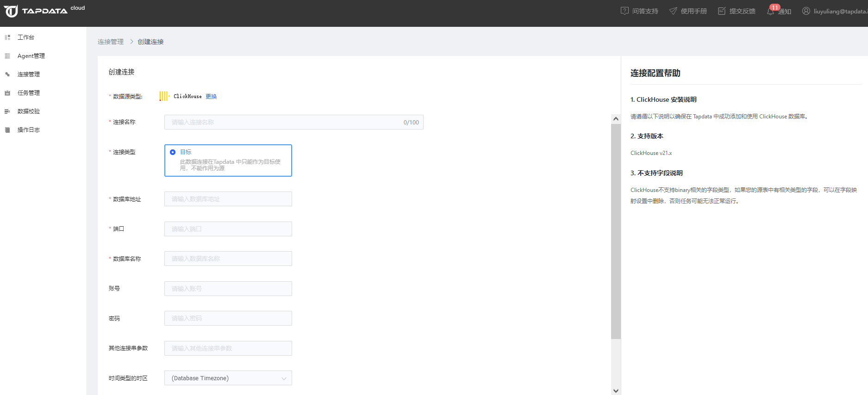Focus the 数据库名称 input field
Image resolution: width=868 pixels, height=395 pixels.
click(x=228, y=259)
